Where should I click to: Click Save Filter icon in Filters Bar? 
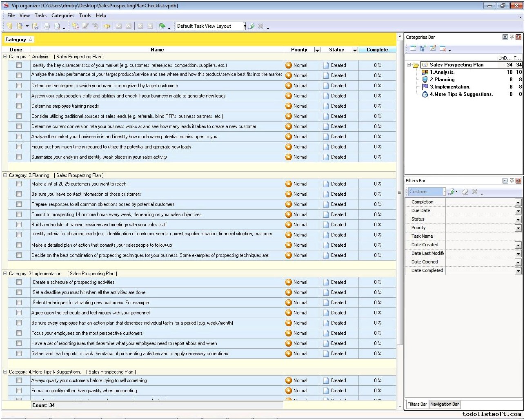pyautogui.click(x=452, y=192)
